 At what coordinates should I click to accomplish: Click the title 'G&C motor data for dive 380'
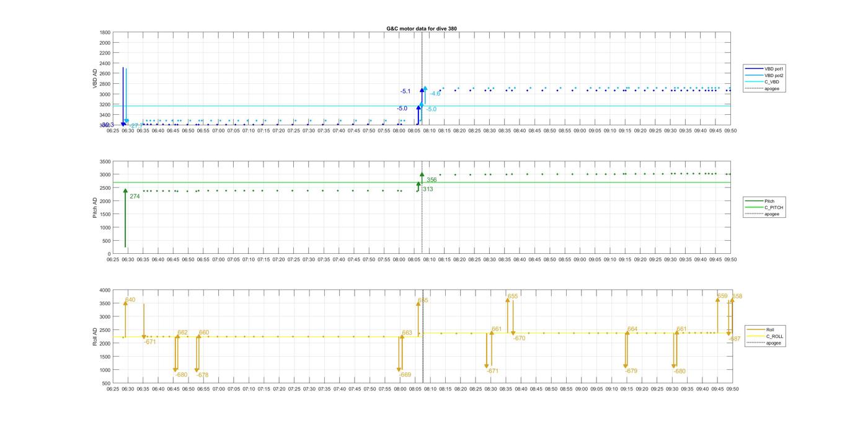click(422, 29)
